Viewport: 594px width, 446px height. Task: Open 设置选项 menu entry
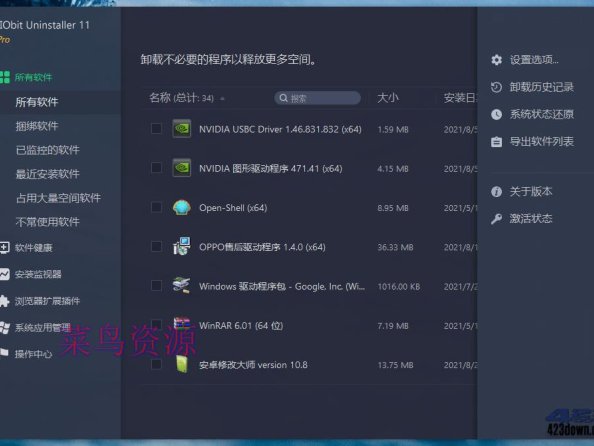tap(534, 60)
